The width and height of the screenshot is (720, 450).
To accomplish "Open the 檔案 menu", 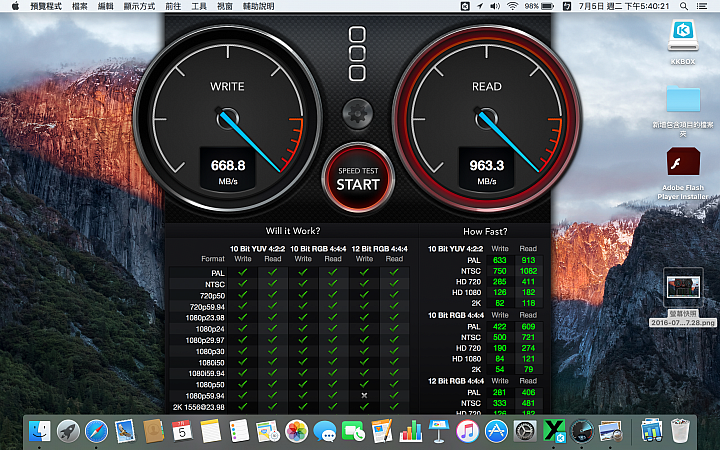I will click(80, 6).
